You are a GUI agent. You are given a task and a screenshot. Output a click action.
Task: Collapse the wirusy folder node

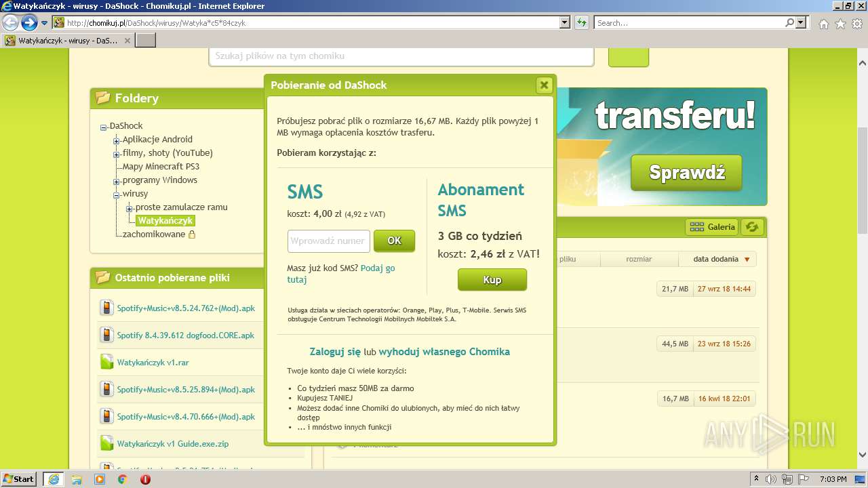(117, 195)
